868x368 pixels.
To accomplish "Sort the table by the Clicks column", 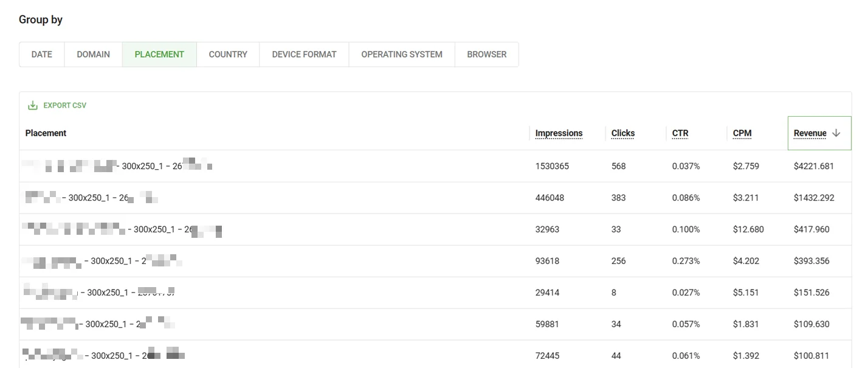I will 622,133.
